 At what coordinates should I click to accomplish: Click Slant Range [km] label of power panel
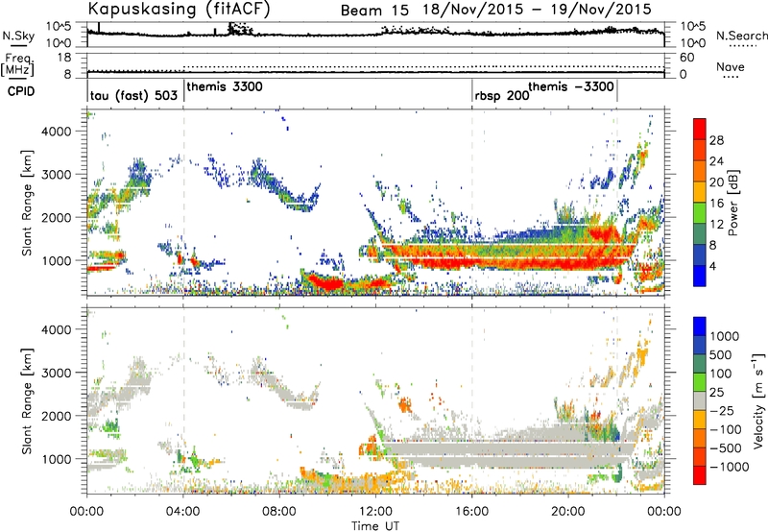(x=27, y=203)
